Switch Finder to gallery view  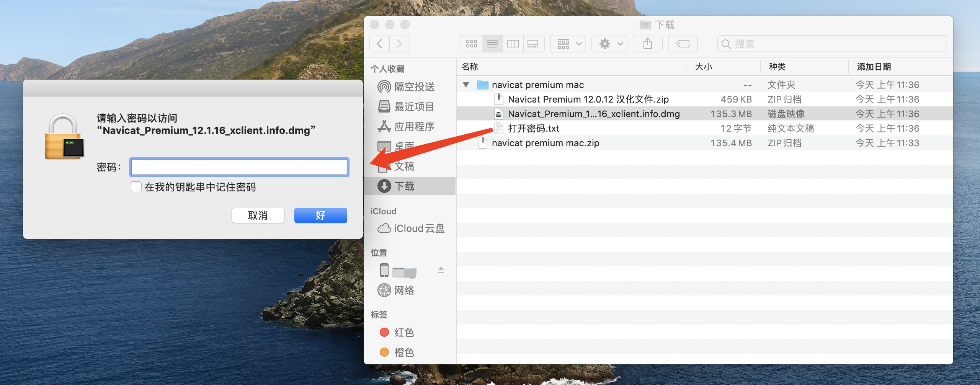pos(533,44)
